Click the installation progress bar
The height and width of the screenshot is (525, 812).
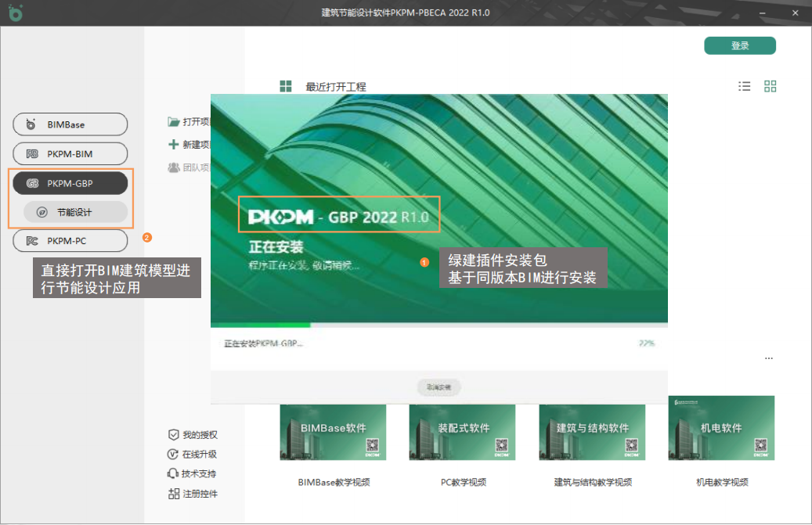[x=438, y=325]
